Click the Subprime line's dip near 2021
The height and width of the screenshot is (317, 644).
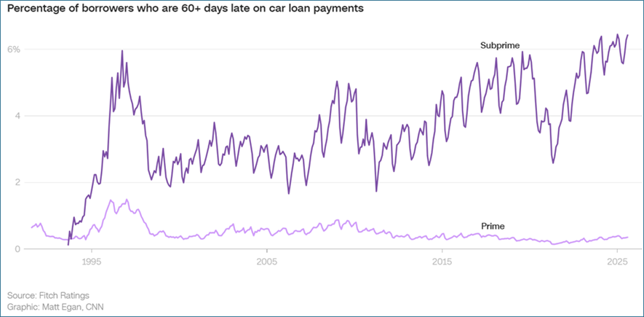pyautogui.click(x=553, y=162)
